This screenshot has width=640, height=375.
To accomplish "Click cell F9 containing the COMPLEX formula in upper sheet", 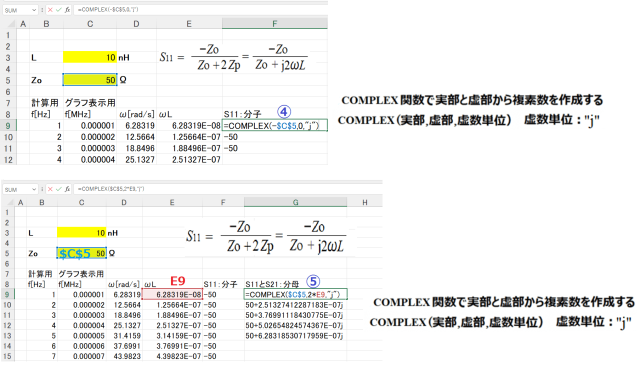I will point(275,126).
